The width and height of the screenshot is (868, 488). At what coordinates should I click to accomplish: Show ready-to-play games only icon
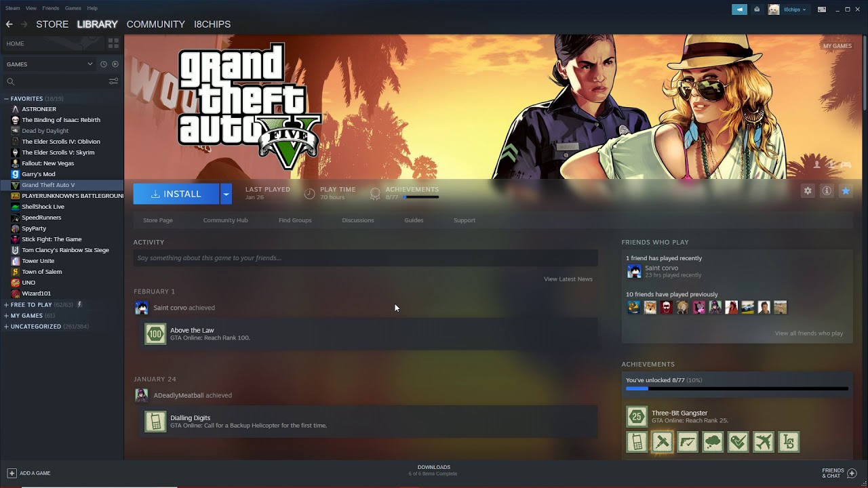115,64
